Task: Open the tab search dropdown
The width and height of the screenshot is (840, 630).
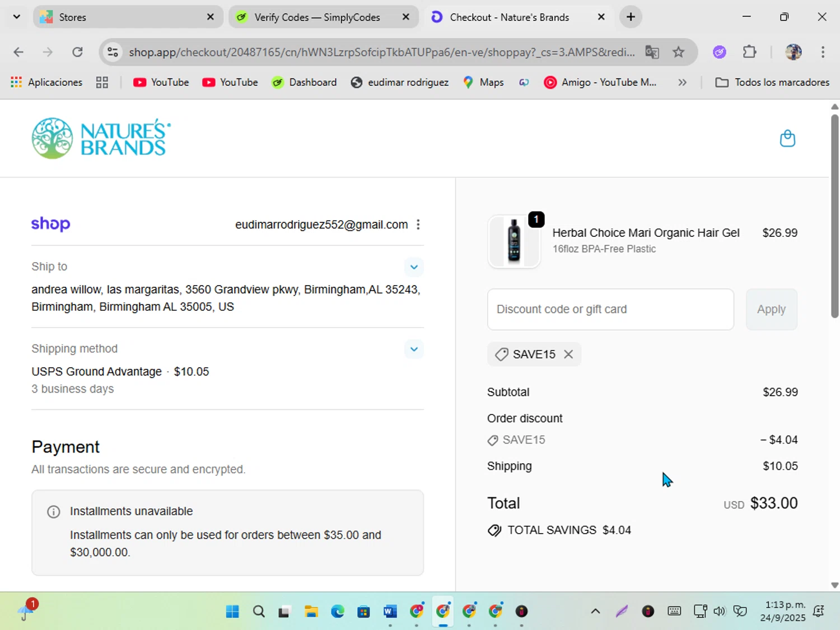Action: 17,17
